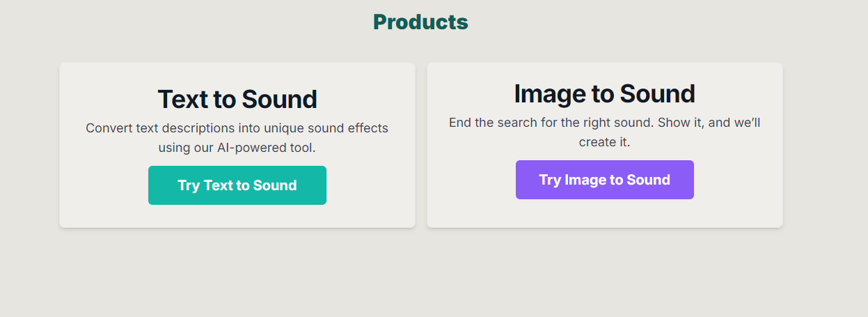Select the Image to Sound card title
Image resolution: width=868 pixels, height=317 pixels.
pos(604,94)
